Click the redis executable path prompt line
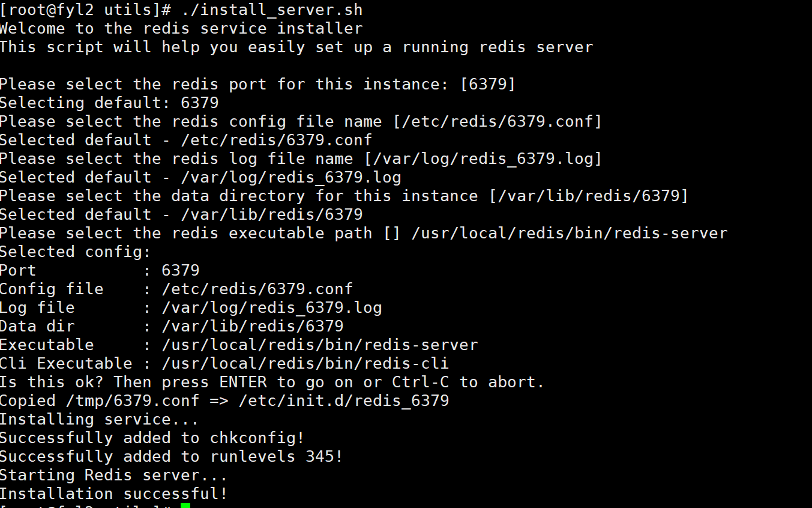 pos(364,233)
